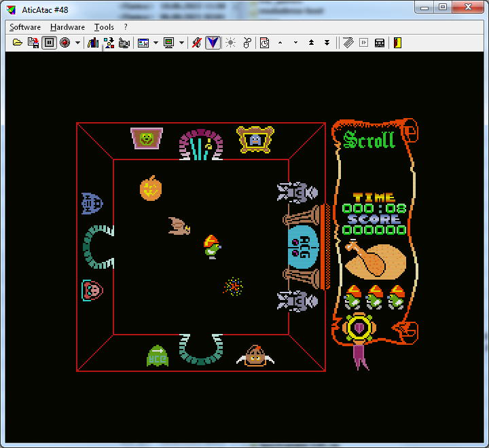Open the Software menu
Image resolution: width=489 pixels, height=448 pixels.
coord(25,27)
